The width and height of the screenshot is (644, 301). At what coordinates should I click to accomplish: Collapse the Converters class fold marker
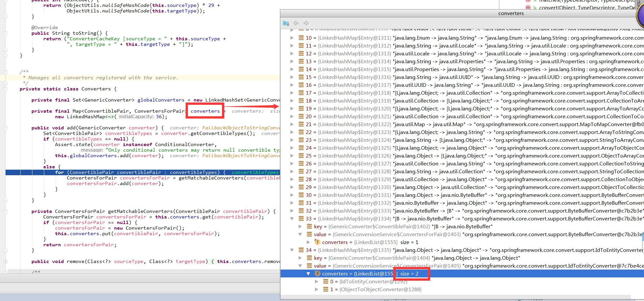5,89
